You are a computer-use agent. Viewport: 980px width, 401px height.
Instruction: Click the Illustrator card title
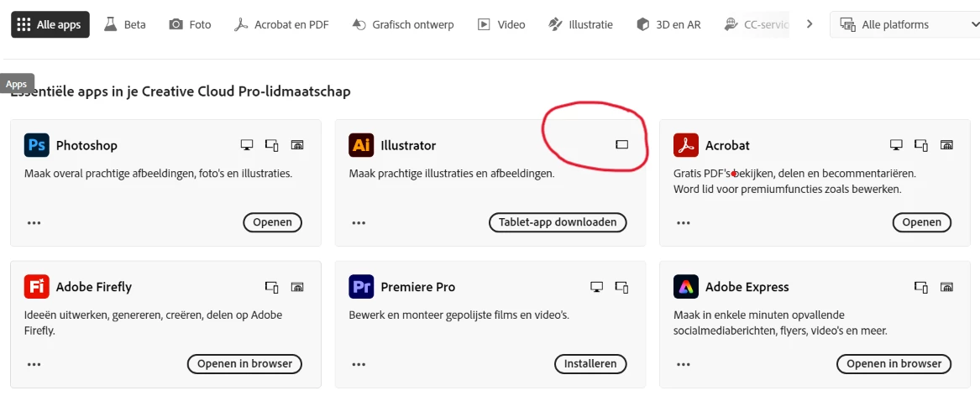(x=408, y=145)
